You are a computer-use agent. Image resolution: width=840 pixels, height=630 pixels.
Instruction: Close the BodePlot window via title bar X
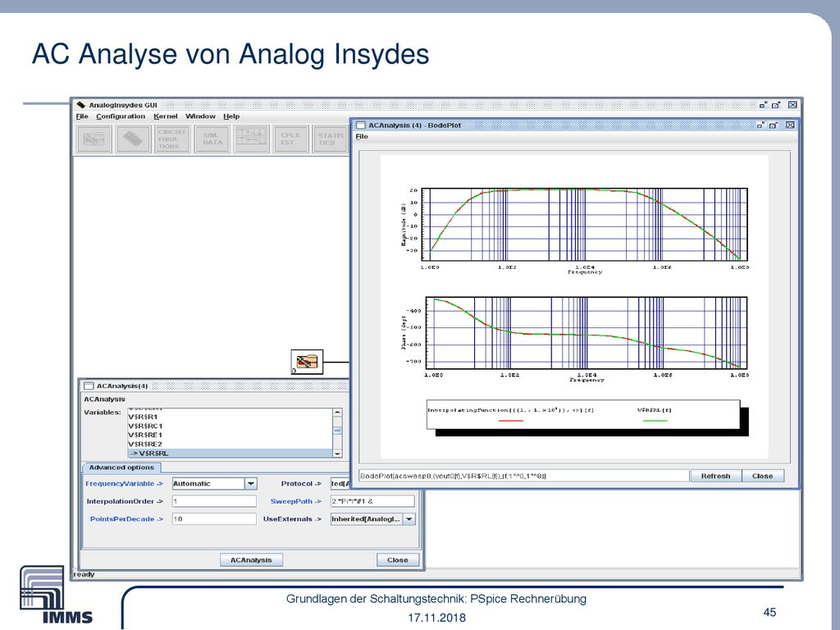pos(790,126)
